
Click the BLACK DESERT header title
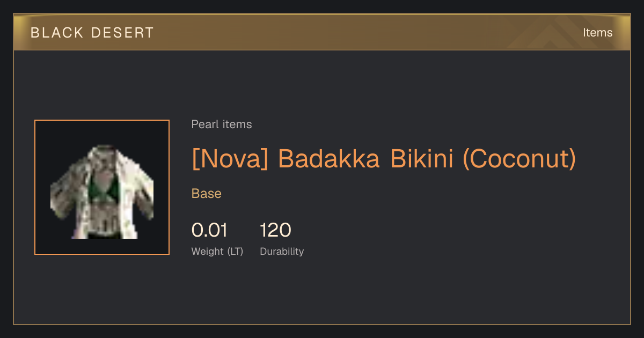(92, 33)
